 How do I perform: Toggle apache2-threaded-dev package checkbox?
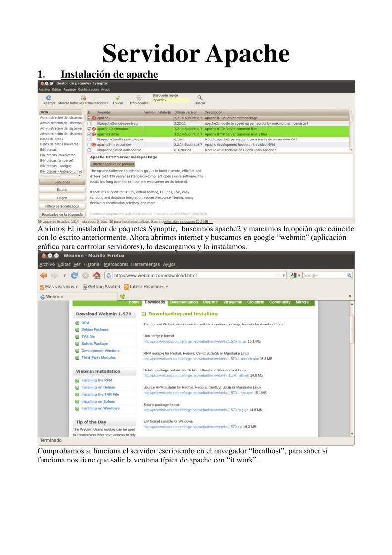click(89, 145)
